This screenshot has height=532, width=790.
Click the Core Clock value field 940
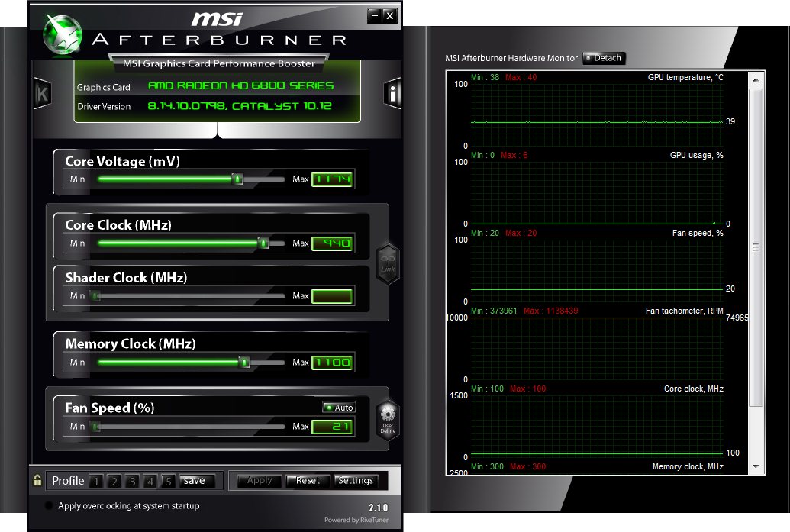point(332,243)
